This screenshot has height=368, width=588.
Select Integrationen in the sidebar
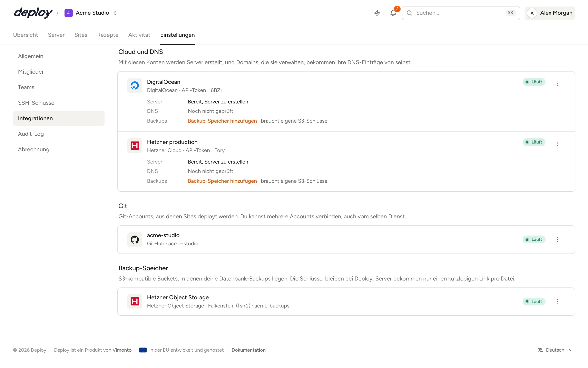(x=59, y=119)
